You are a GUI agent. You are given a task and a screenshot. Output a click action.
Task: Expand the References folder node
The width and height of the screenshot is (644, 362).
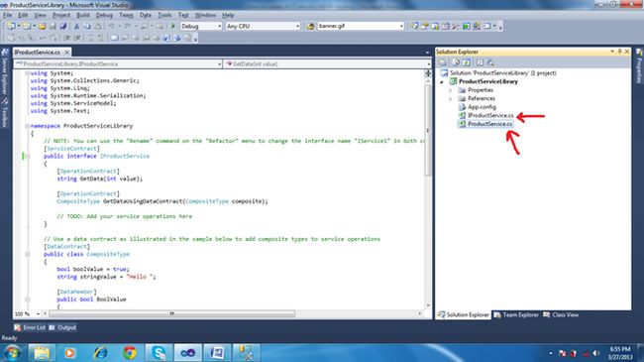click(450, 99)
